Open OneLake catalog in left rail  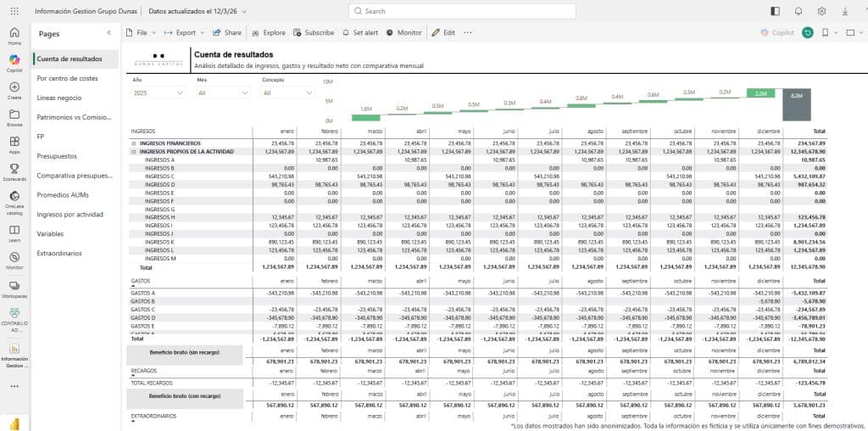tap(14, 202)
